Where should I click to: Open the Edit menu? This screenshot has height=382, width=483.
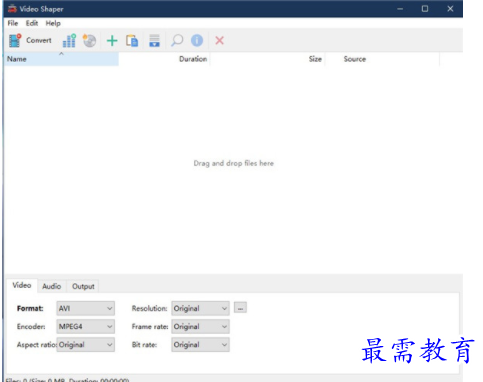tap(32, 23)
